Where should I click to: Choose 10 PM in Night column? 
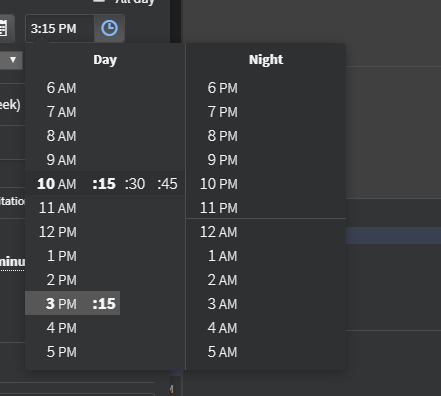click(219, 184)
